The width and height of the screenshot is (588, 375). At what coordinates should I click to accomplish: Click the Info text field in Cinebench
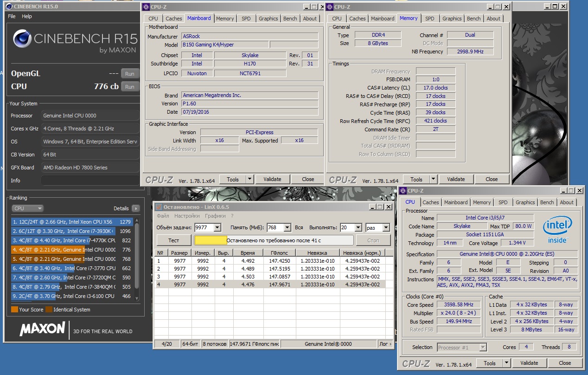pyautogui.click(x=90, y=181)
